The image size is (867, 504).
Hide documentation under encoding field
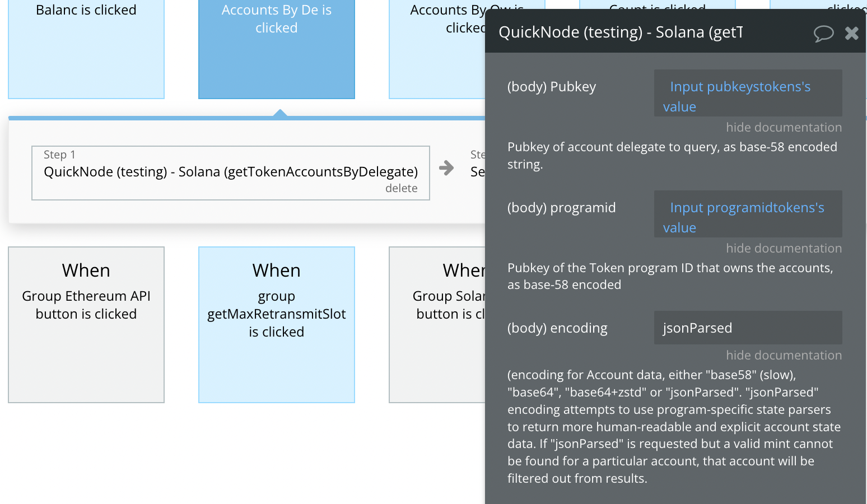pos(784,355)
